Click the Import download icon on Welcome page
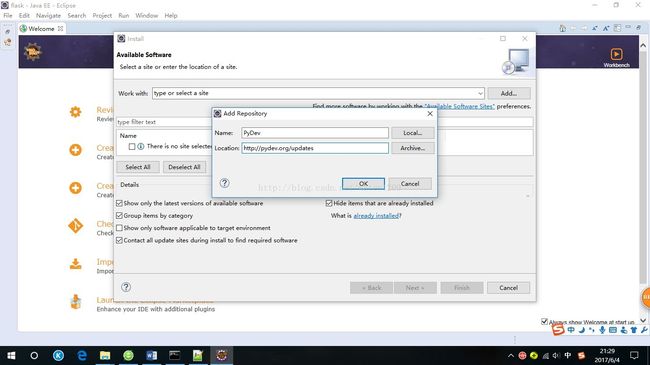 pos(75,264)
